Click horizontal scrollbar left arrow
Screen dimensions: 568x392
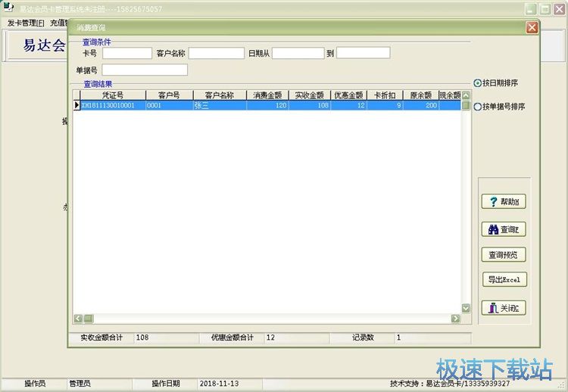click(78, 318)
